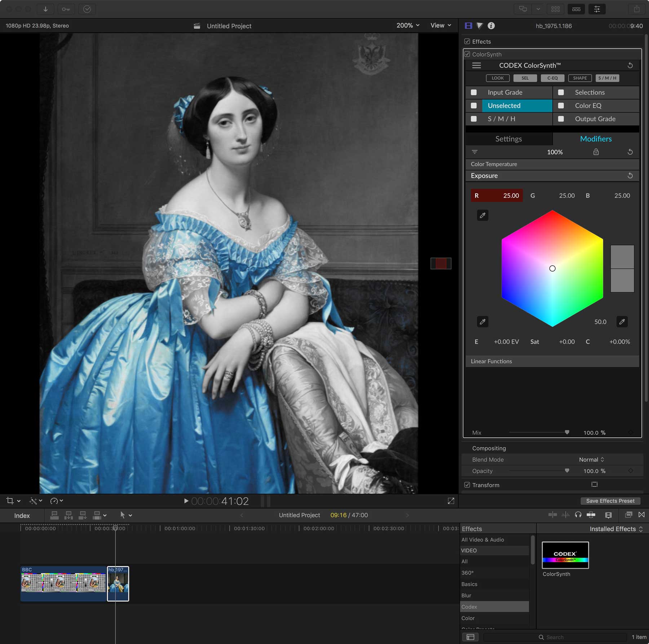The width and height of the screenshot is (649, 644).
Task: Switch to the Modifiers tab
Action: tap(596, 139)
